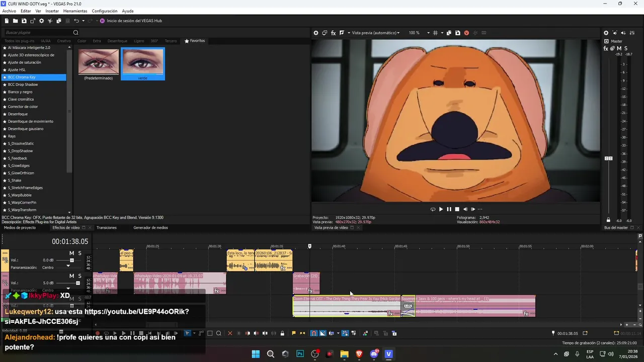Save the project with the disk icon

[24, 21]
